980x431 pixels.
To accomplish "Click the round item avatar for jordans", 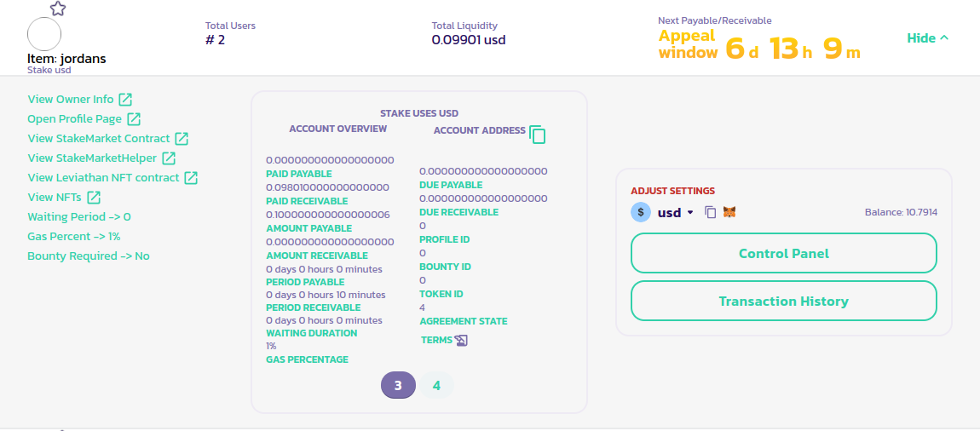I will coord(44,34).
